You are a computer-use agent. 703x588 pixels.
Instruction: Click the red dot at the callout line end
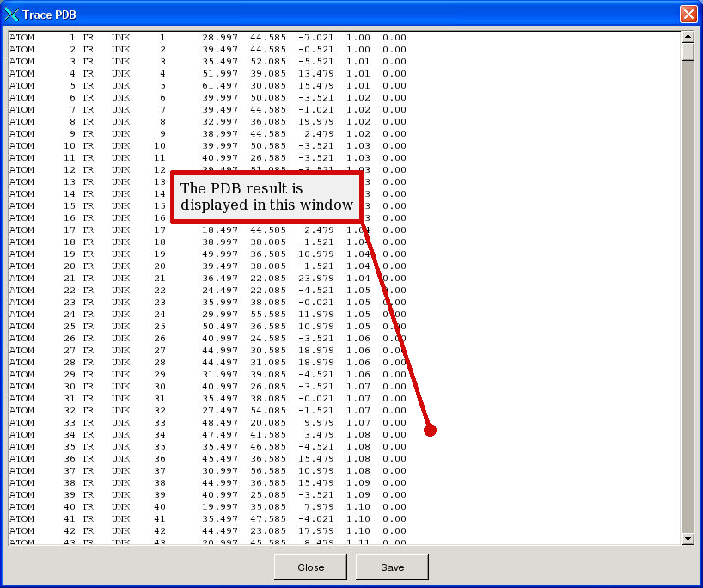pyautogui.click(x=431, y=430)
